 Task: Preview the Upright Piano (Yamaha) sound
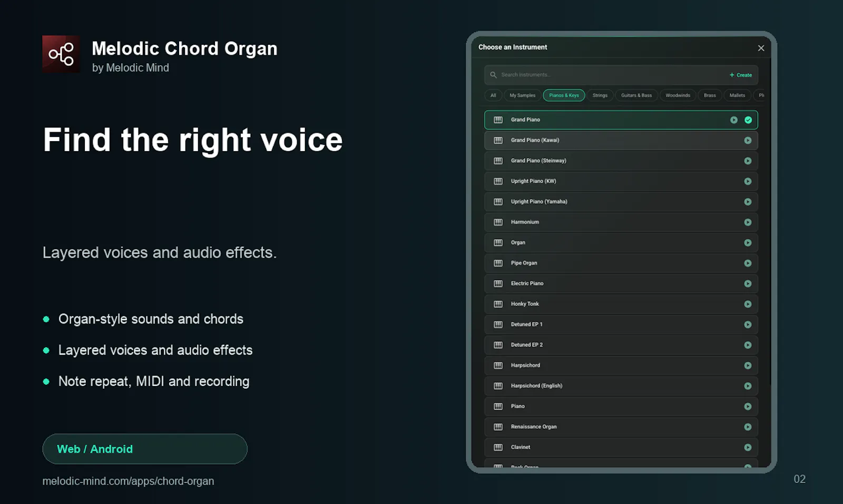click(748, 202)
